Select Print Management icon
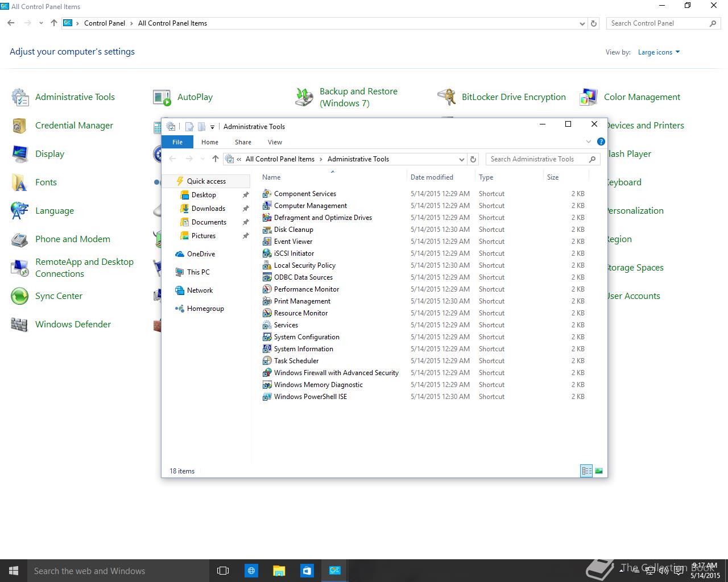The height and width of the screenshot is (582, 728). point(267,301)
